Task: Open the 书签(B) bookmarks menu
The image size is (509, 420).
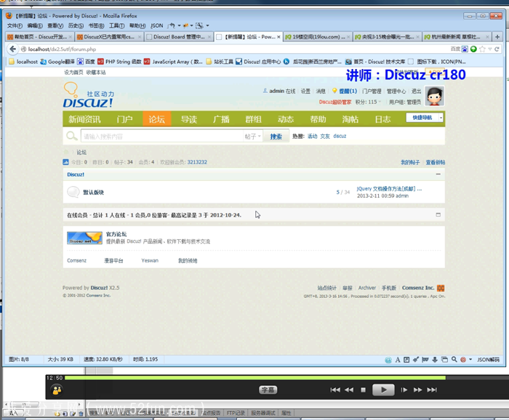Action: 96,25
